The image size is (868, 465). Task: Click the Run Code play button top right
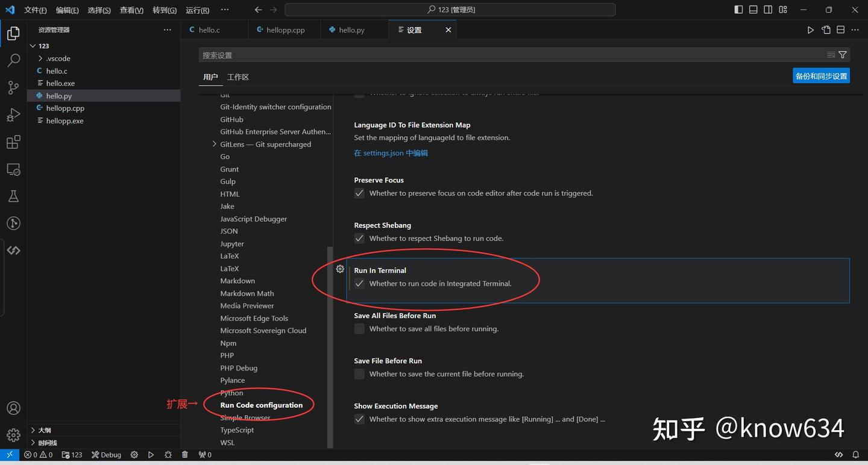[x=810, y=29]
